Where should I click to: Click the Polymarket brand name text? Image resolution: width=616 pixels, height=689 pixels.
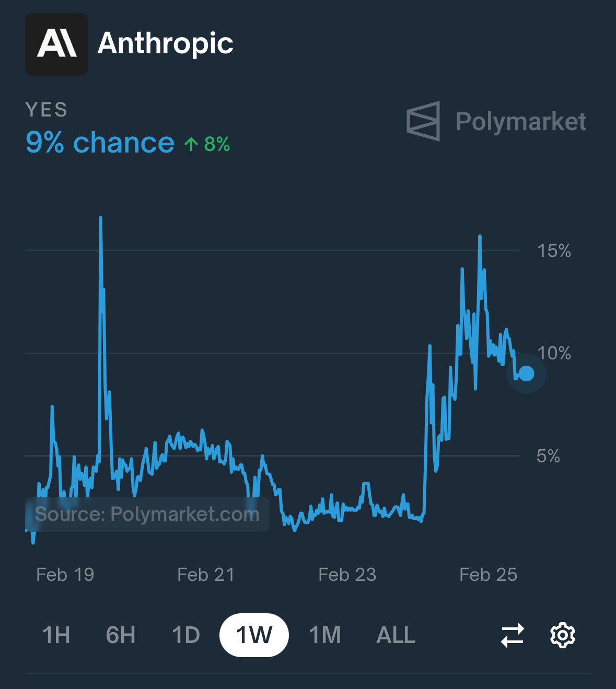pos(521,122)
